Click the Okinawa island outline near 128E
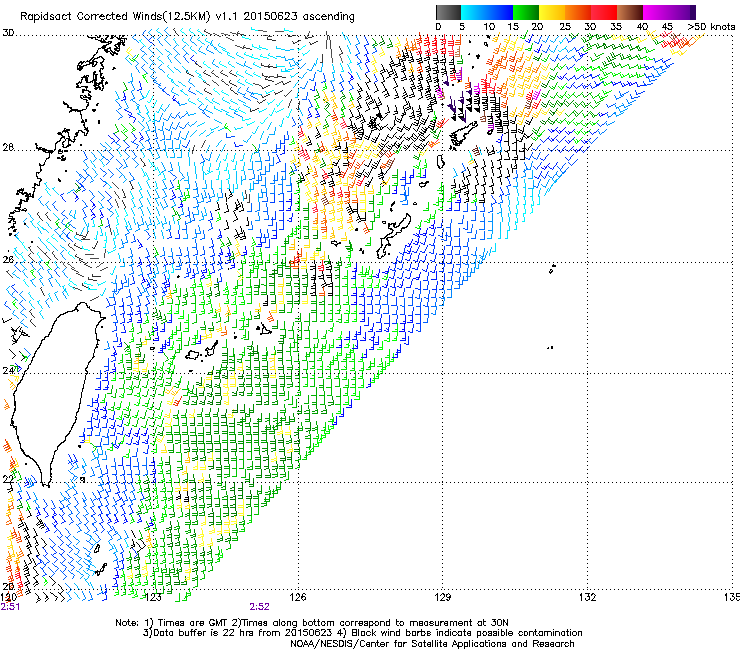Image resolution: width=740 pixels, height=650 pixels. click(394, 236)
